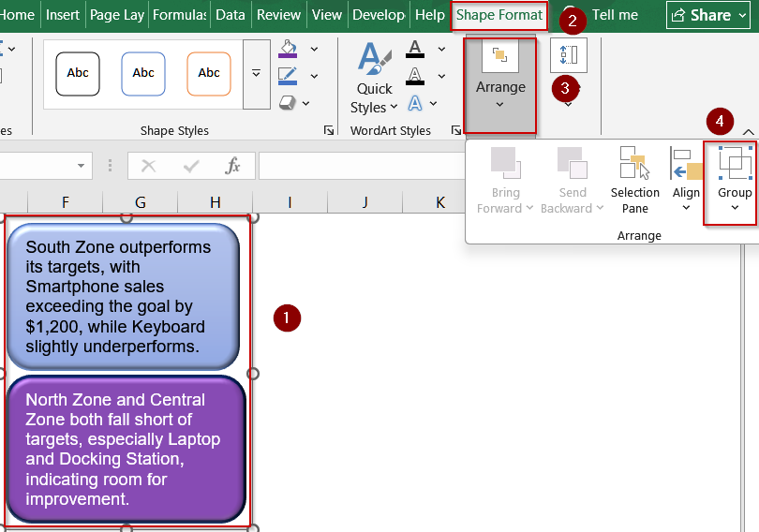Expand Shape Outline dropdown arrow
759x532 pixels.
click(314, 77)
